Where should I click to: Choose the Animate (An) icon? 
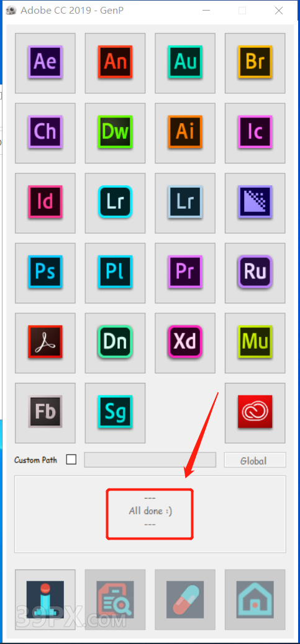tap(116, 63)
